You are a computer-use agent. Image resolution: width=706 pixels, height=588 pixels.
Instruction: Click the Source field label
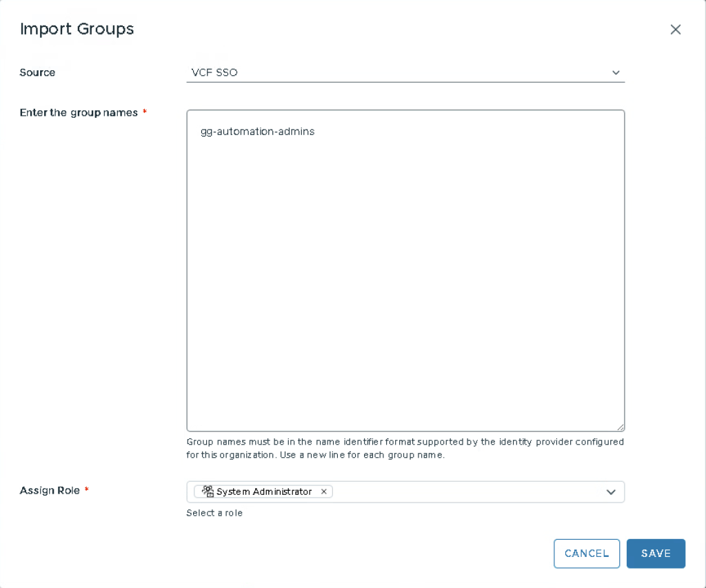[x=37, y=72]
